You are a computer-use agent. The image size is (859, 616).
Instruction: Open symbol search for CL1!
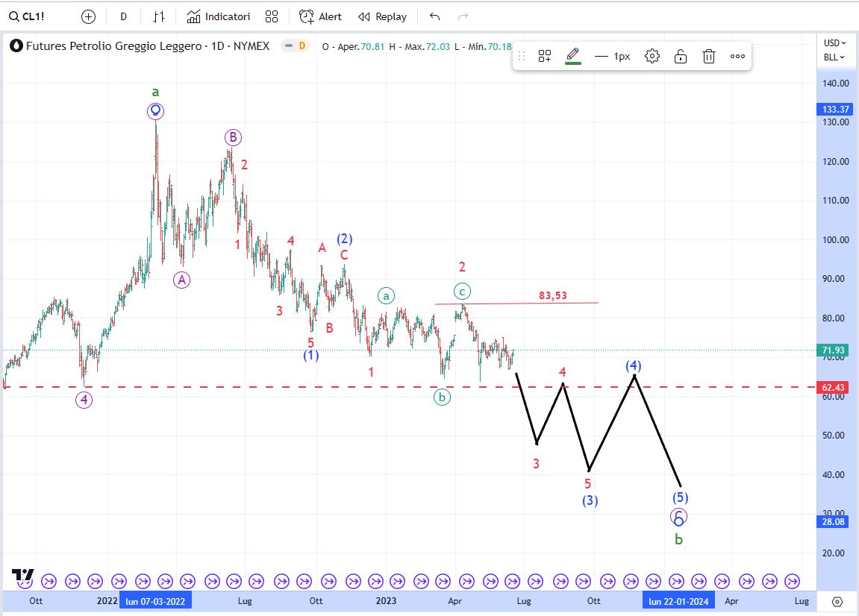(26, 16)
